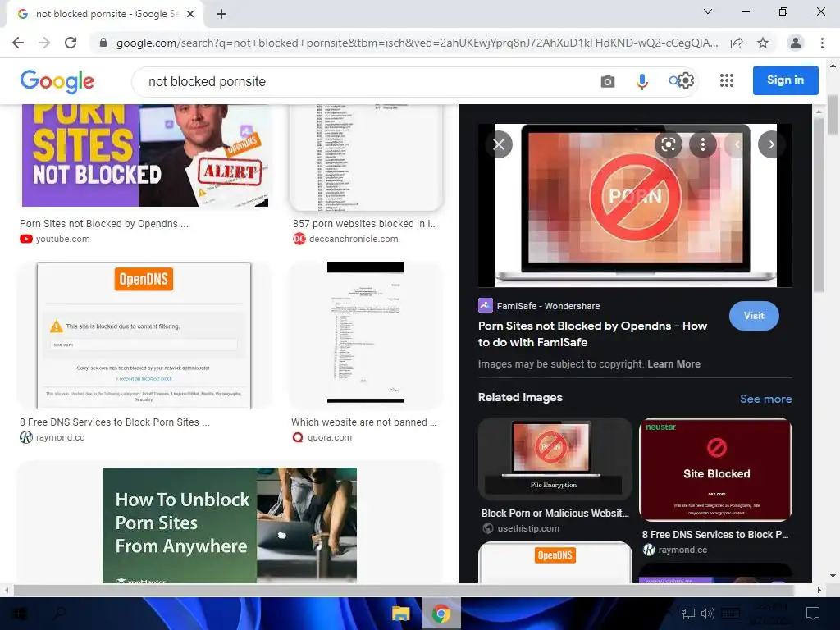Select the OpenDNS blocked page thumbnail

point(144,336)
